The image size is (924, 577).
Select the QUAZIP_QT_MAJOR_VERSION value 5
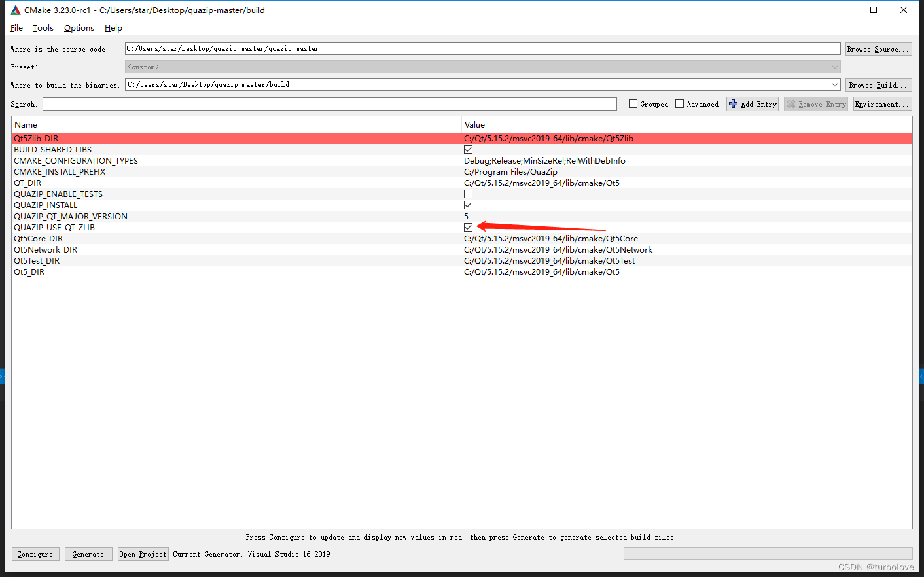pyautogui.click(x=467, y=217)
